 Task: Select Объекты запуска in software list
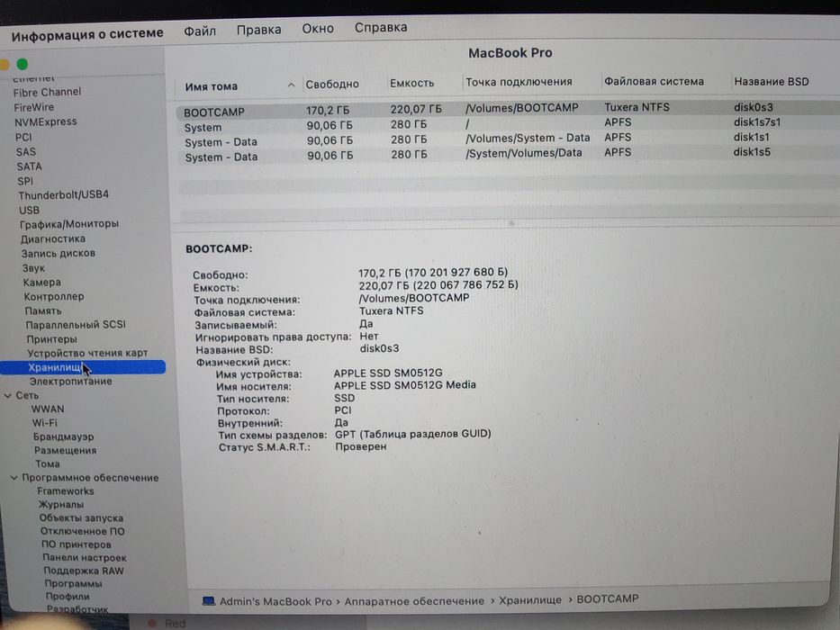click(81, 518)
